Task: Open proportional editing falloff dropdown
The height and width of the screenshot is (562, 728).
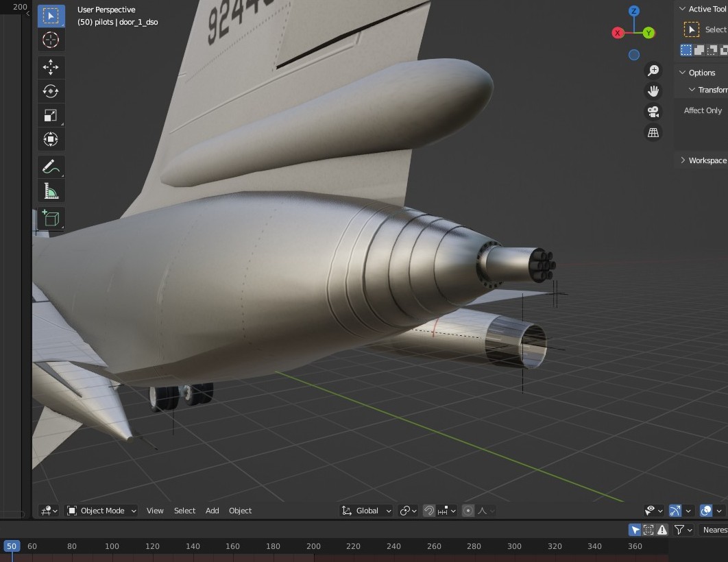Action: [x=485, y=511]
